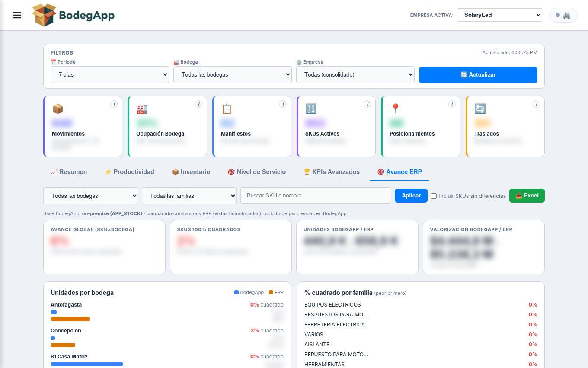Click the HERRAMIENTAS family row
The width and height of the screenshot is (588, 368).
pos(421,364)
